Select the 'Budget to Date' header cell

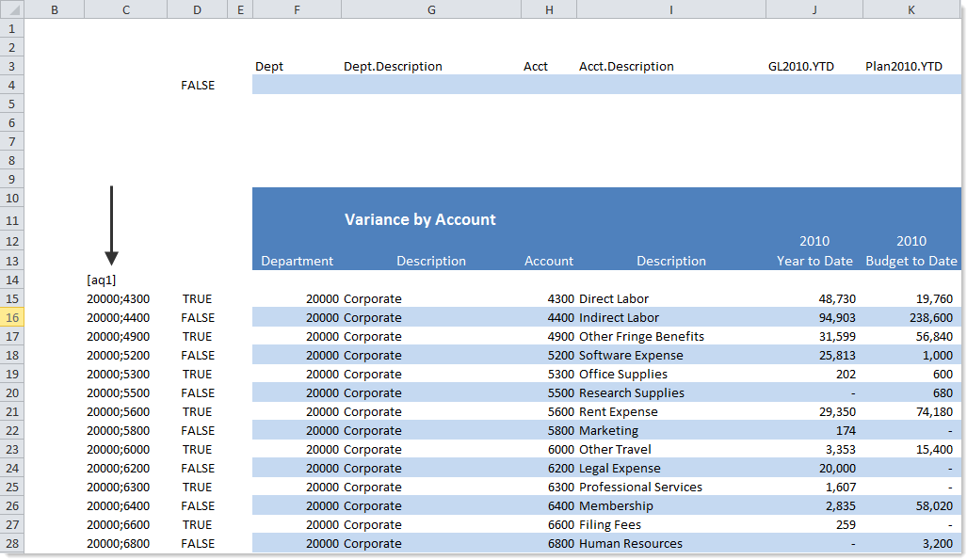[911, 262]
